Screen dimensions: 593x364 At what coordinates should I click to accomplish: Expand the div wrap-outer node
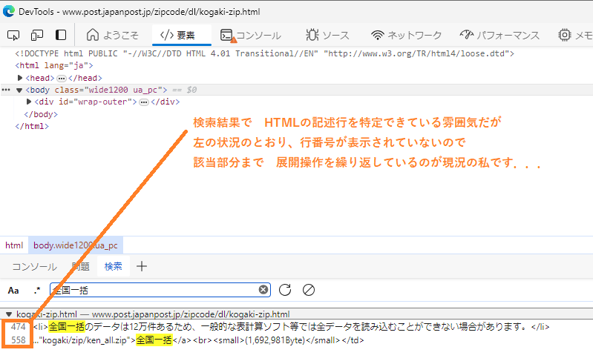[x=29, y=102]
